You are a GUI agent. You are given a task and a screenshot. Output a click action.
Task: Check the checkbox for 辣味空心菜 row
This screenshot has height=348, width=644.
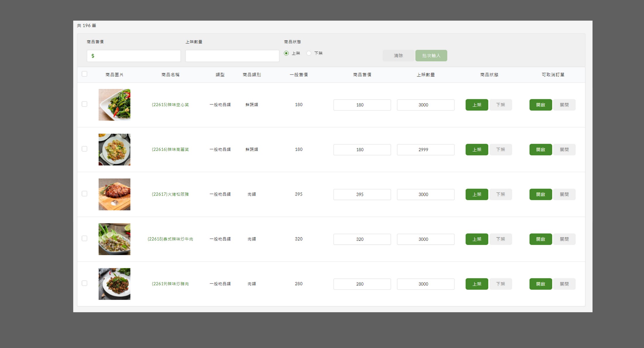click(x=84, y=104)
